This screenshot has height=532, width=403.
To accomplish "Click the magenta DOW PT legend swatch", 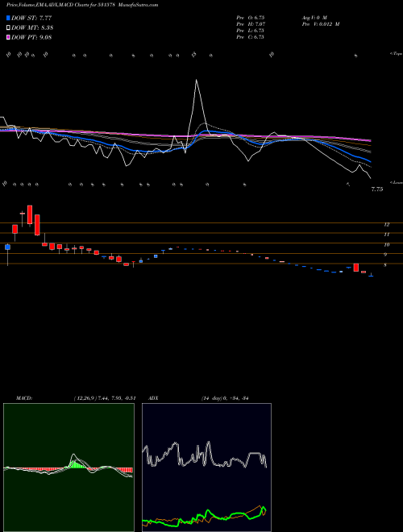I will (x=8, y=37).
